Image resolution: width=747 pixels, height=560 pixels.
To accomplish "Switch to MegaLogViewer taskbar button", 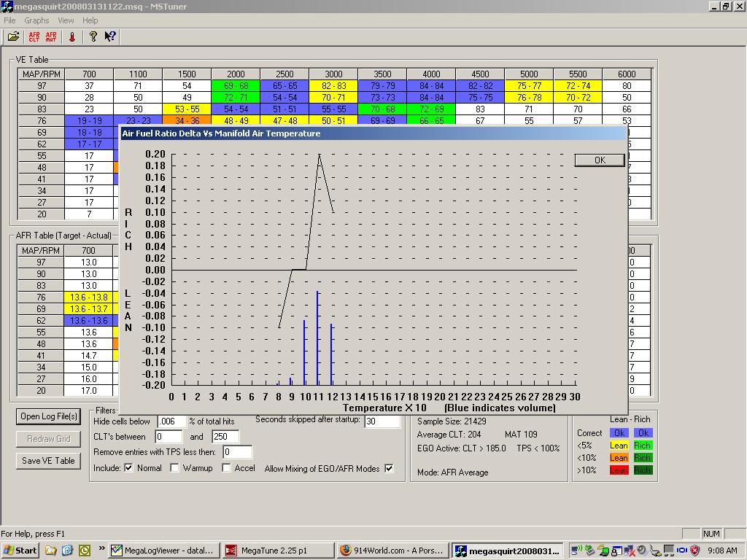I will 165,551.
